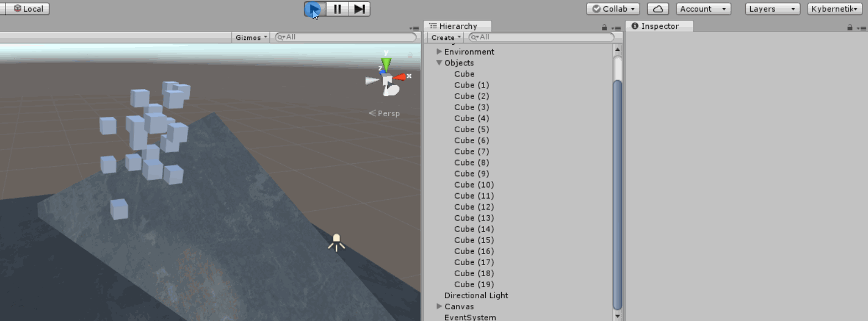Click the center cube of scene gizmo
This screenshot has width=868, height=321.
[387, 80]
